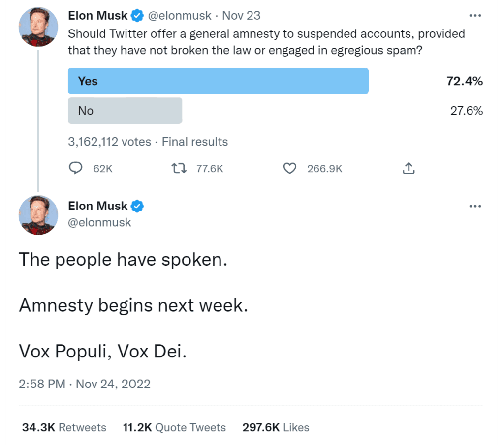
Task: View the 34.3K Retweets list
Action: (64, 427)
